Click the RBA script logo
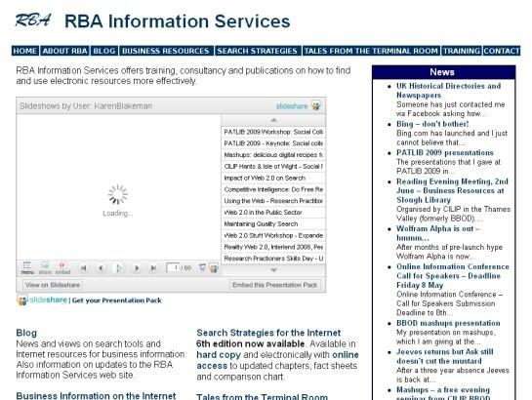Screen dimensions: 532x400 coord(33,20)
